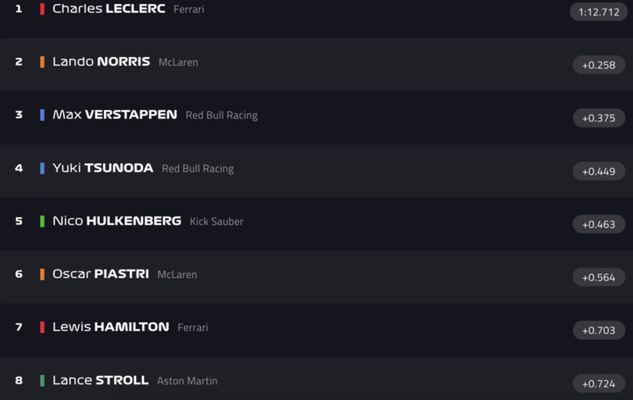Click the Aston Martin team label
The height and width of the screenshot is (400, 633).
pyautogui.click(x=187, y=381)
